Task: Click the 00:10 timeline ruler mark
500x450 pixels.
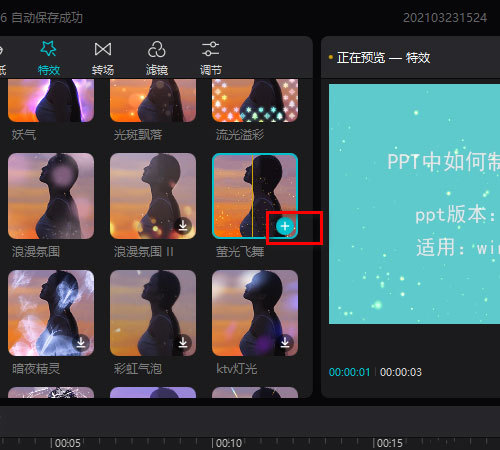Action: 229,443
